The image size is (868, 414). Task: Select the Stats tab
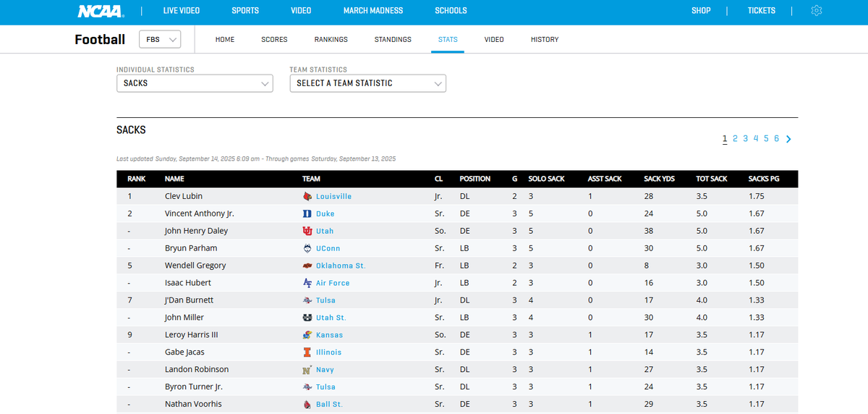tap(448, 40)
